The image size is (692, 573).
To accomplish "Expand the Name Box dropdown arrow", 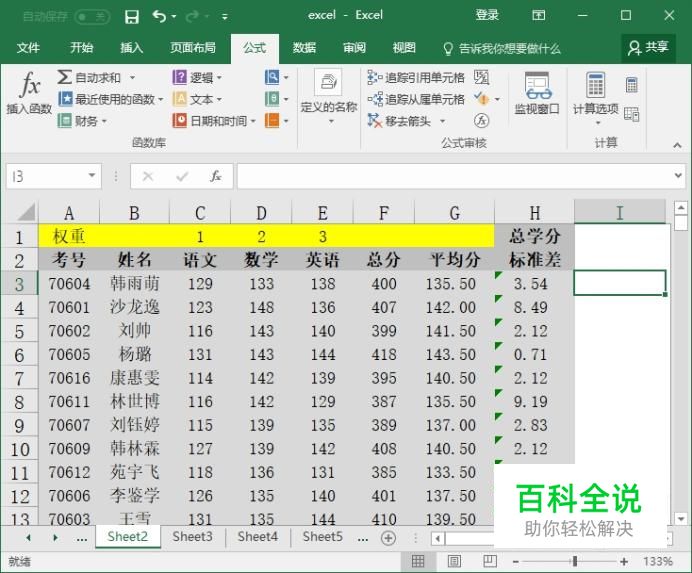I will pyautogui.click(x=92, y=176).
